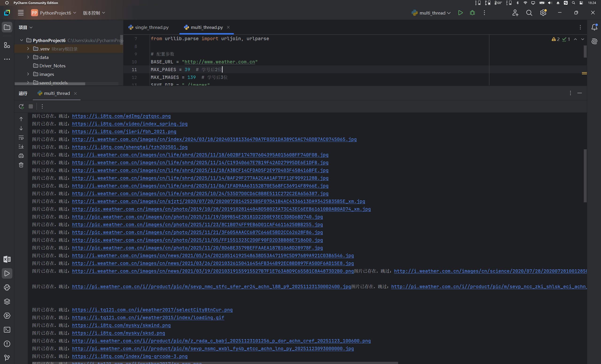
Task: Toggle soft-wrap in run console
Action: 21,138
